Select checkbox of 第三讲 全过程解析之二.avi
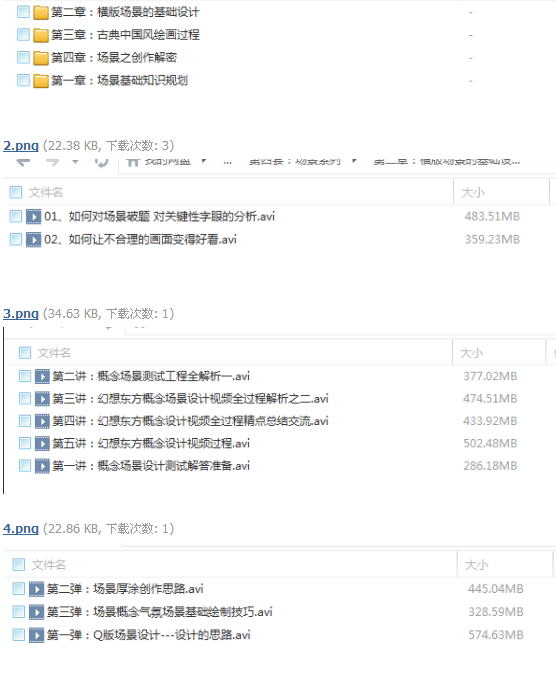This screenshot has height=682, width=556. (25, 398)
